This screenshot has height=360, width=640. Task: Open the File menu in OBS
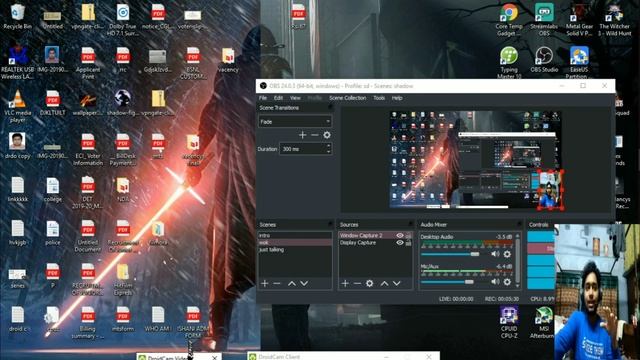coord(263,98)
